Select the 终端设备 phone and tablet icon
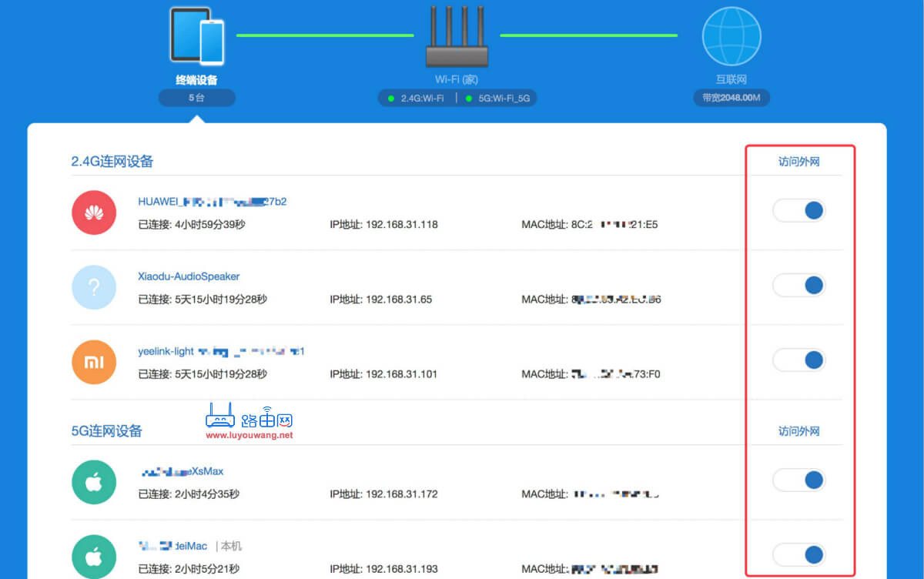The image size is (924, 579). coord(197,35)
